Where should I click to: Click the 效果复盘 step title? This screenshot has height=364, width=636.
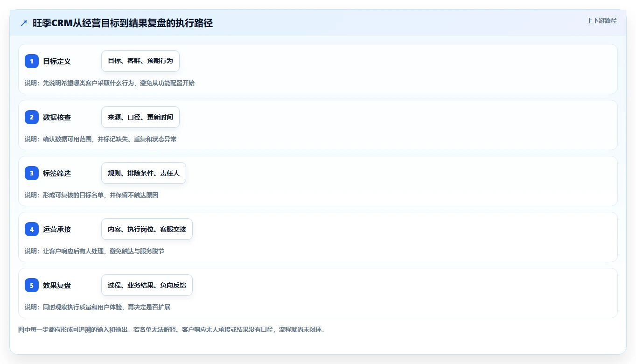tap(57, 285)
